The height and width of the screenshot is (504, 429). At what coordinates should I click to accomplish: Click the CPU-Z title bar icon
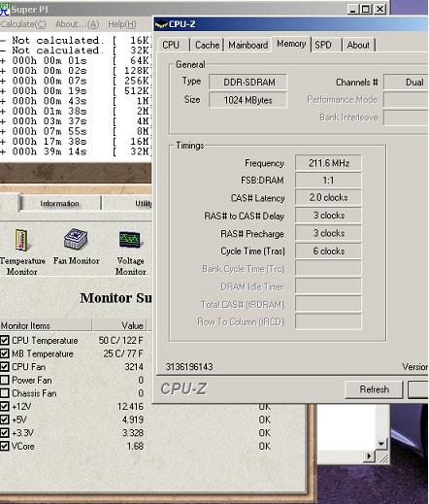tap(161, 24)
